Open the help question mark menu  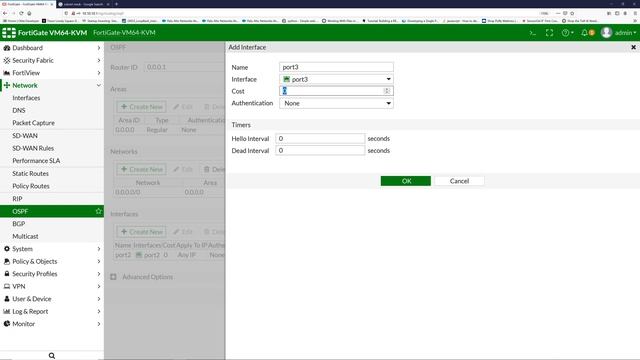[x=567, y=33]
